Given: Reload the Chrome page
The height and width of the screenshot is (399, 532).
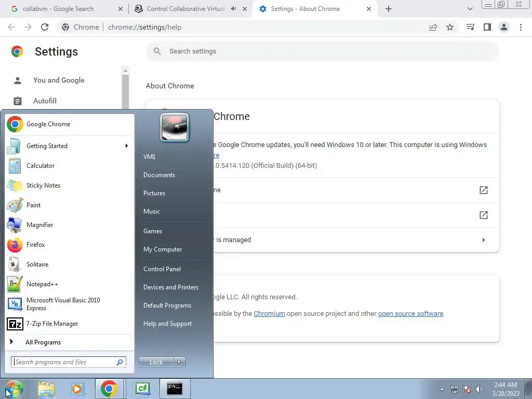Looking at the screenshot, I should [x=45, y=27].
